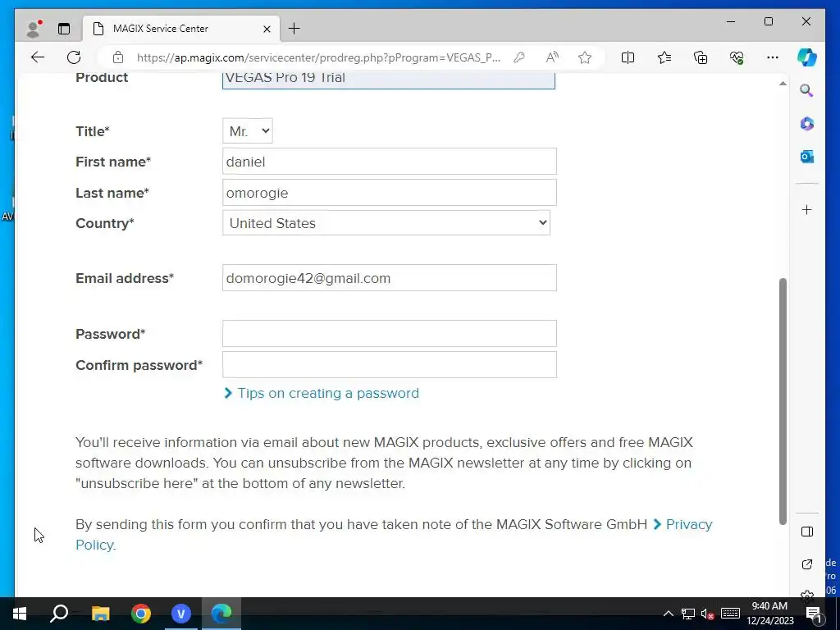Viewport: 840px width, 630px height.
Task: Refresh the current page
Action: (74, 57)
